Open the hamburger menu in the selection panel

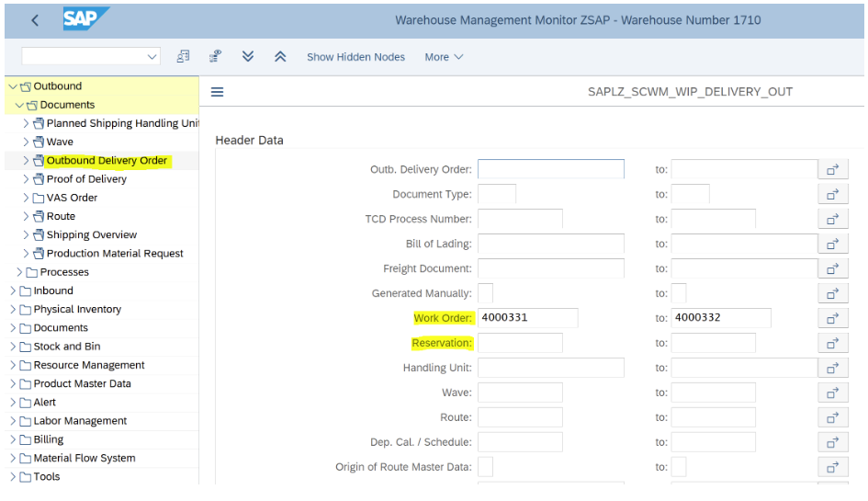pyautogui.click(x=217, y=92)
